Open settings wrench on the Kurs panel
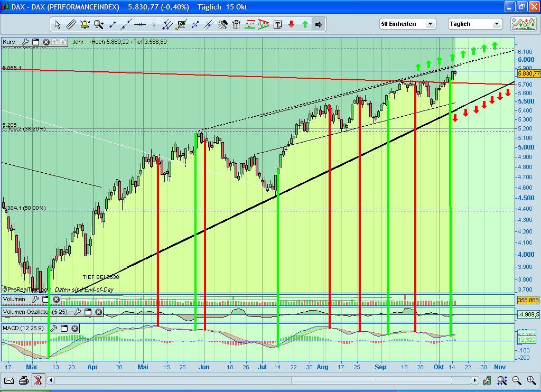 click(24, 42)
